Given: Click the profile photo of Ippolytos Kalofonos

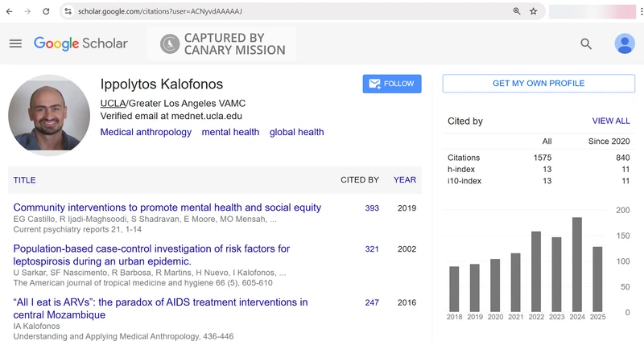Looking at the screenshot, I should pyautogui.click(x=49, y=115).
